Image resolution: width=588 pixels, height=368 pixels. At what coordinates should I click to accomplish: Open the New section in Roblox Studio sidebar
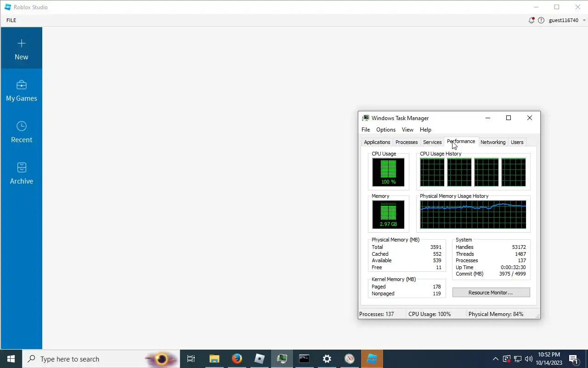coord(21,48)
